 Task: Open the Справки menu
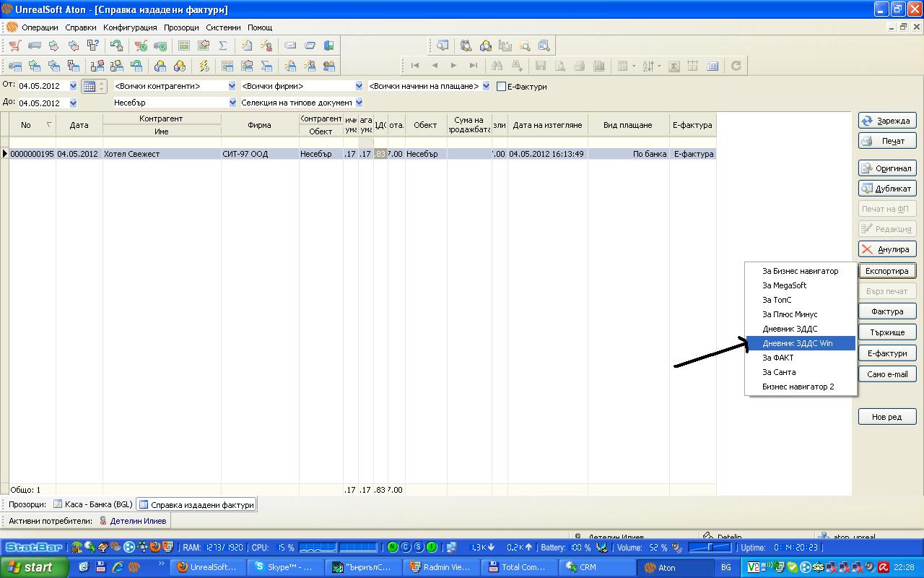pyautogui.click(x=80, y=27)
